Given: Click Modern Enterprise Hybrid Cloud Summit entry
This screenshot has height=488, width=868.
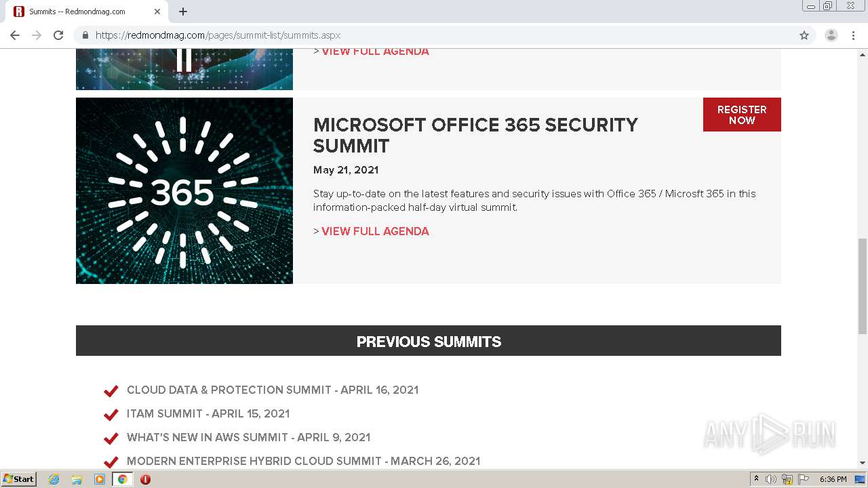Looking at the screenshot, I should pos(303,461).
